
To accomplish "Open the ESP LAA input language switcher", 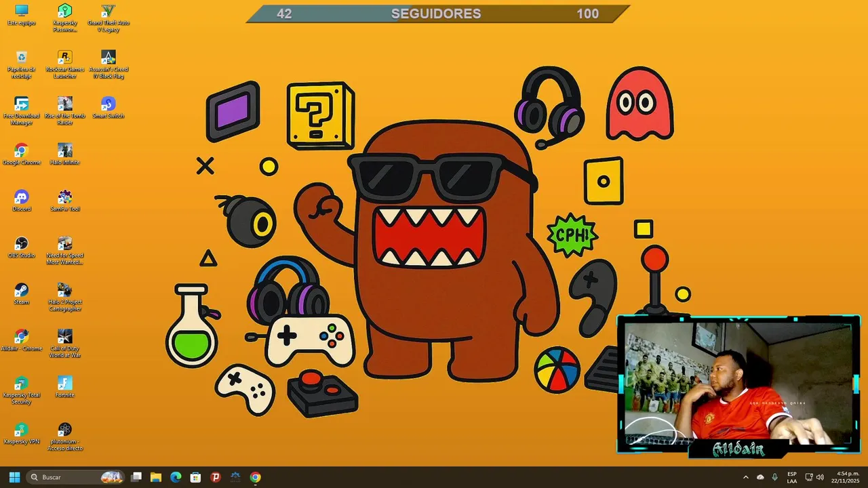I will point(792,477).
